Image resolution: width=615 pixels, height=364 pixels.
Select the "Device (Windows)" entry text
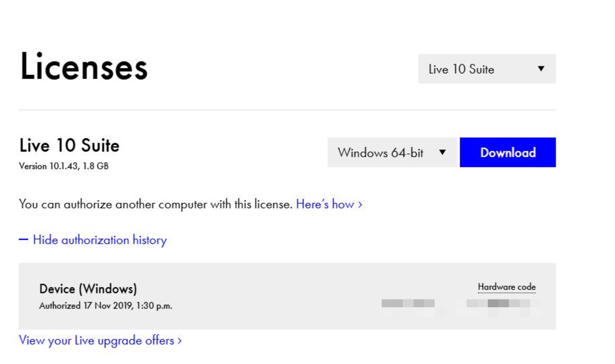click(x=88, y=289)
